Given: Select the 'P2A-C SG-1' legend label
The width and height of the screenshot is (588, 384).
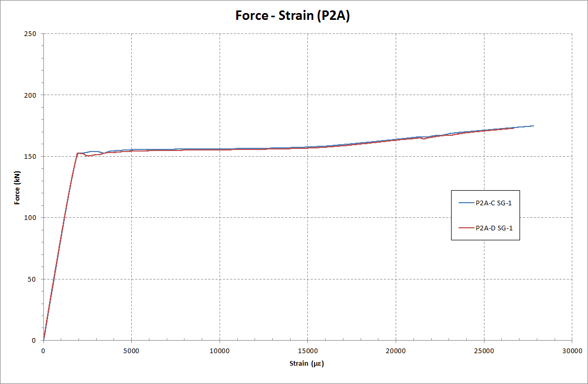Looking at the screenshot, I should tap(493, 203).
